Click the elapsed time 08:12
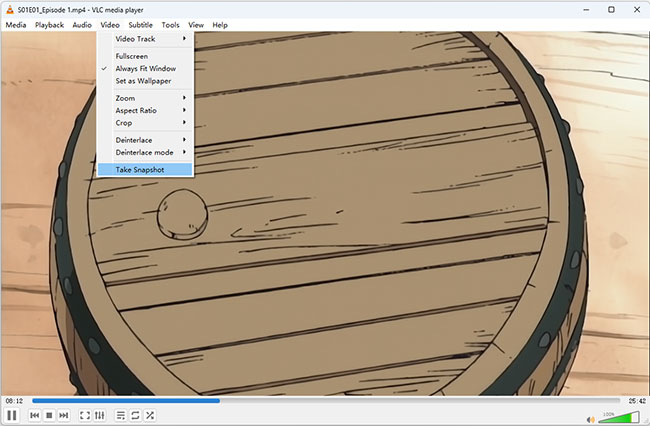Screen dimensions: 650x426 [14, 401]
